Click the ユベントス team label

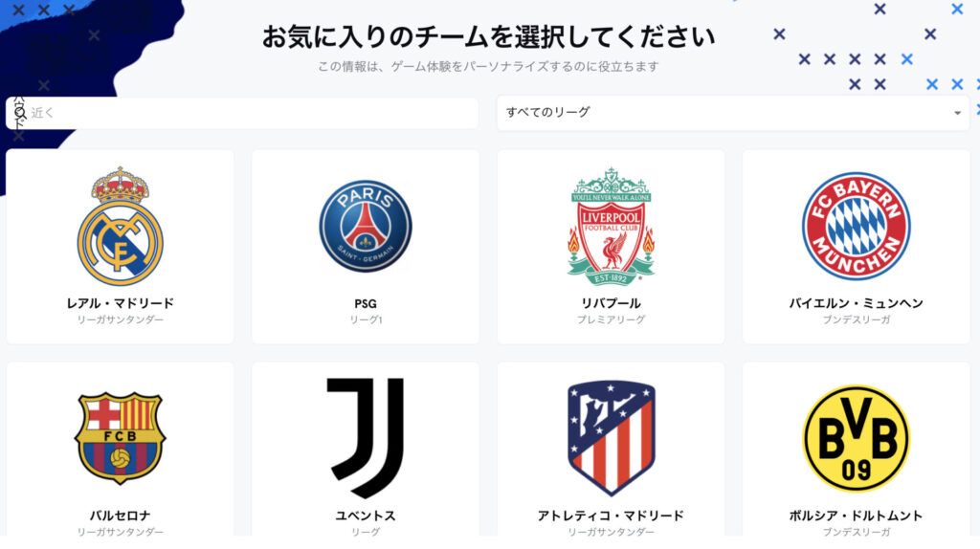pos(366,516)
